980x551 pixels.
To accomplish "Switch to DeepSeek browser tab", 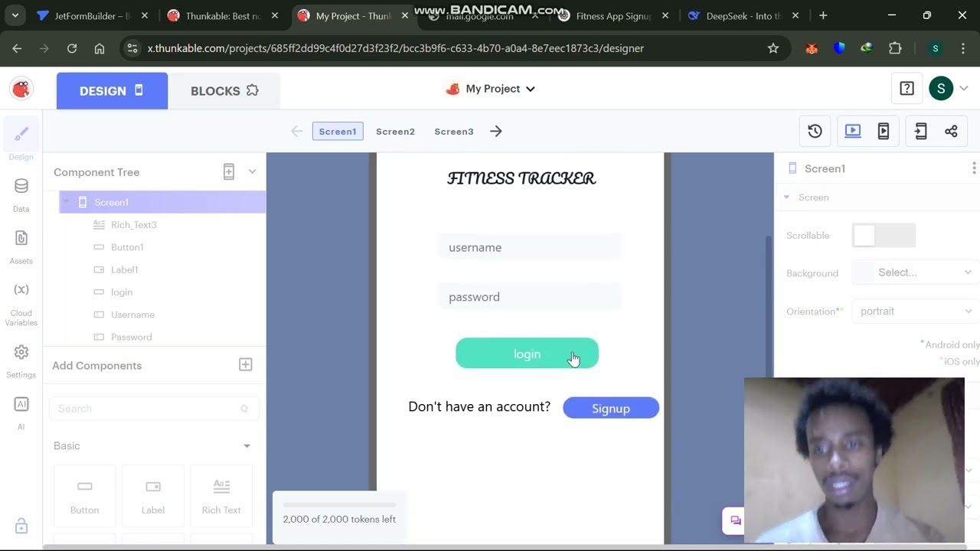I will point(743,15).
